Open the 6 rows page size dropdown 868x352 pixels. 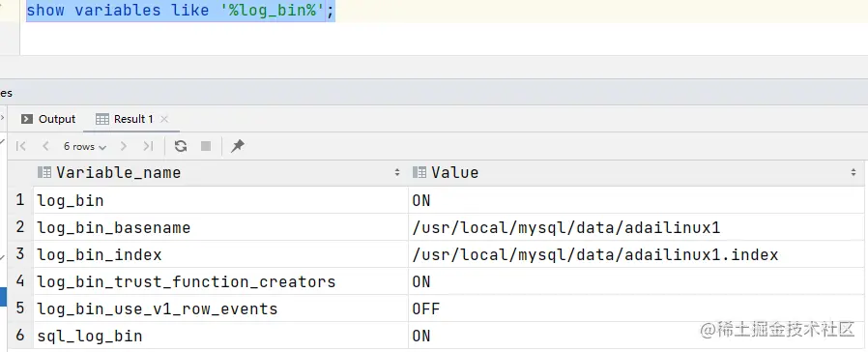tap(85, 147)
